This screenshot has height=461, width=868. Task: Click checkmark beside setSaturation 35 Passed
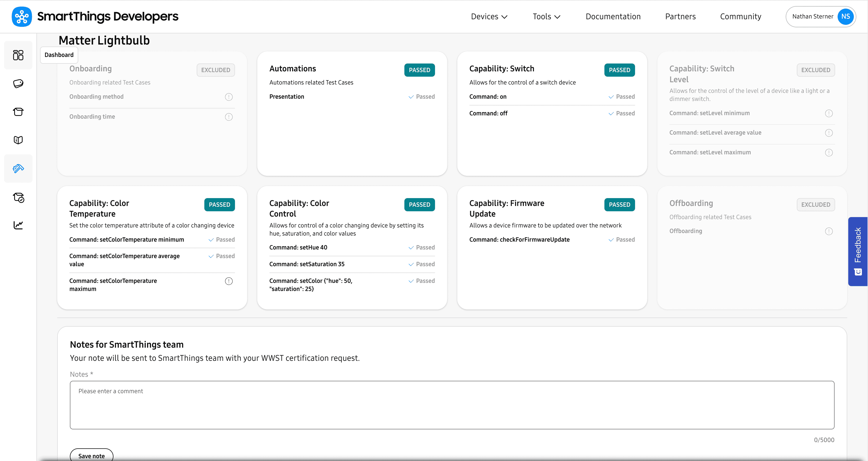click(411, 265)
